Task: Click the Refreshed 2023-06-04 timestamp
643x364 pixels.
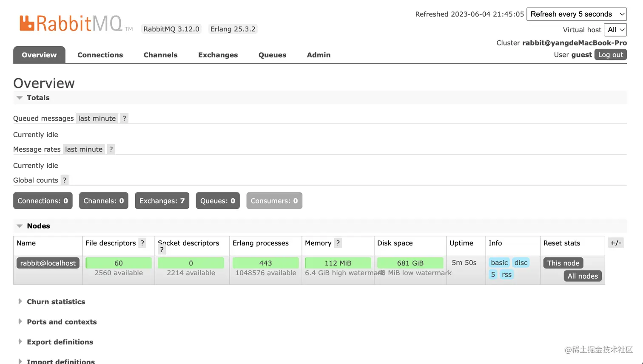Action: [469, 14]
